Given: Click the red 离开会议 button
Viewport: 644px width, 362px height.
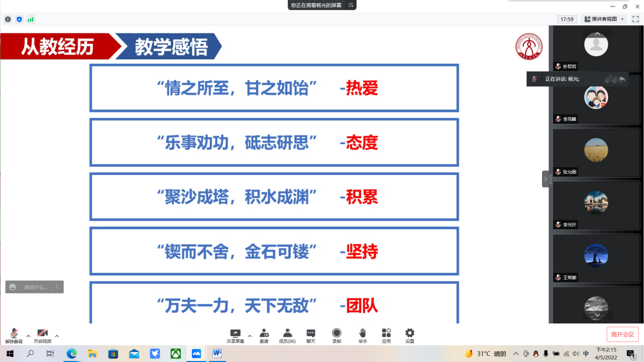Looking at the screenshot, I should coord(622,335).
